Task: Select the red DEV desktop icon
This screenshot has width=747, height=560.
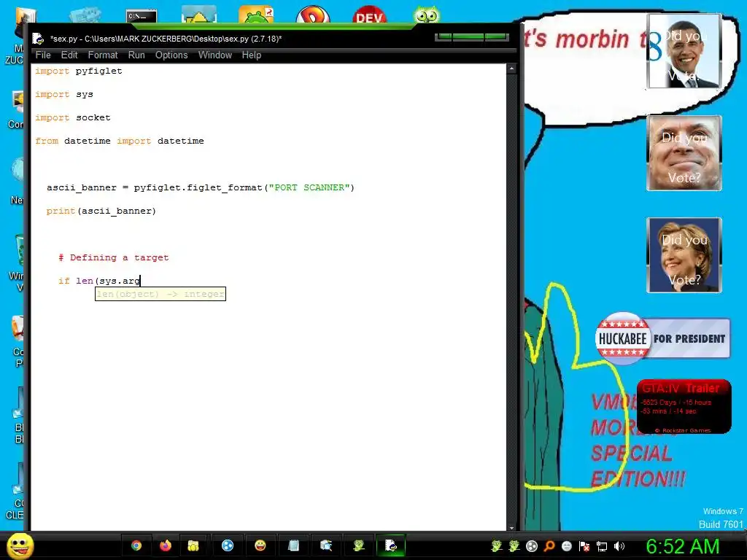Action: pos(369,15)
